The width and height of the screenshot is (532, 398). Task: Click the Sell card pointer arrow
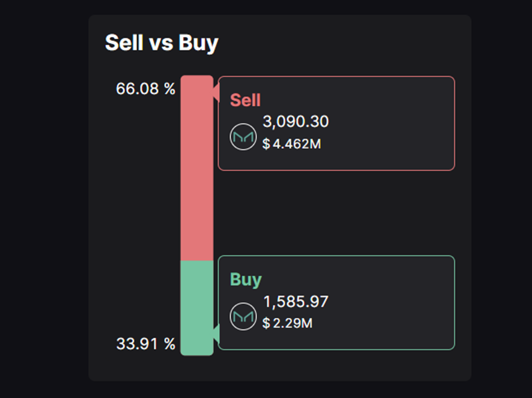tap(216, 92)
